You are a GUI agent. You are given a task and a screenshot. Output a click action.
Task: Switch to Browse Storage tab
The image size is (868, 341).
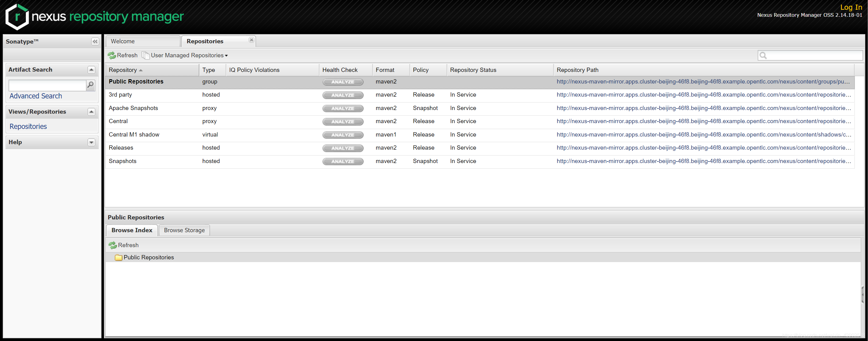(x=184, y=230)
